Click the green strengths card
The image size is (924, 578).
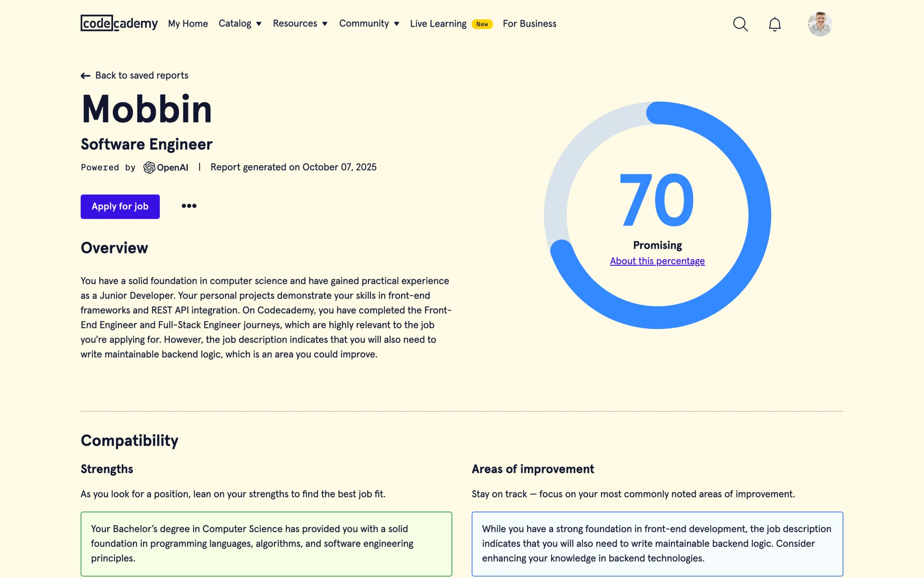(x=266, y=544)
